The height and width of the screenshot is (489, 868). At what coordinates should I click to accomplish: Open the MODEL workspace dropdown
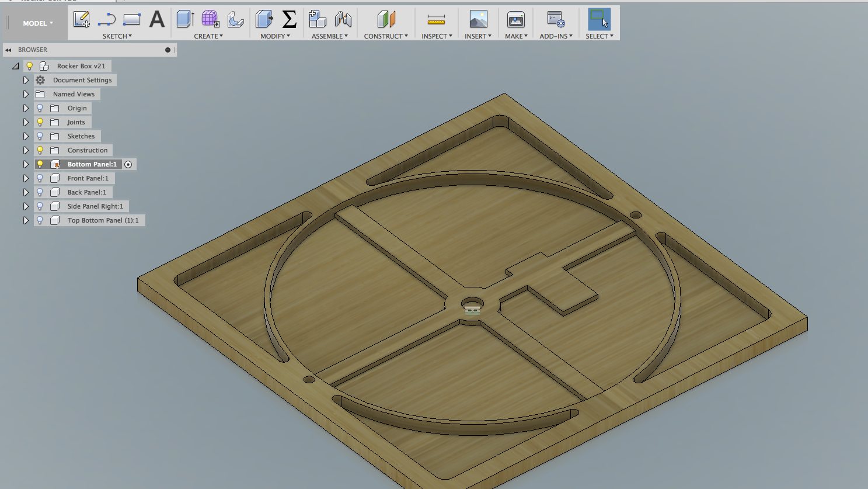point(38,23)
